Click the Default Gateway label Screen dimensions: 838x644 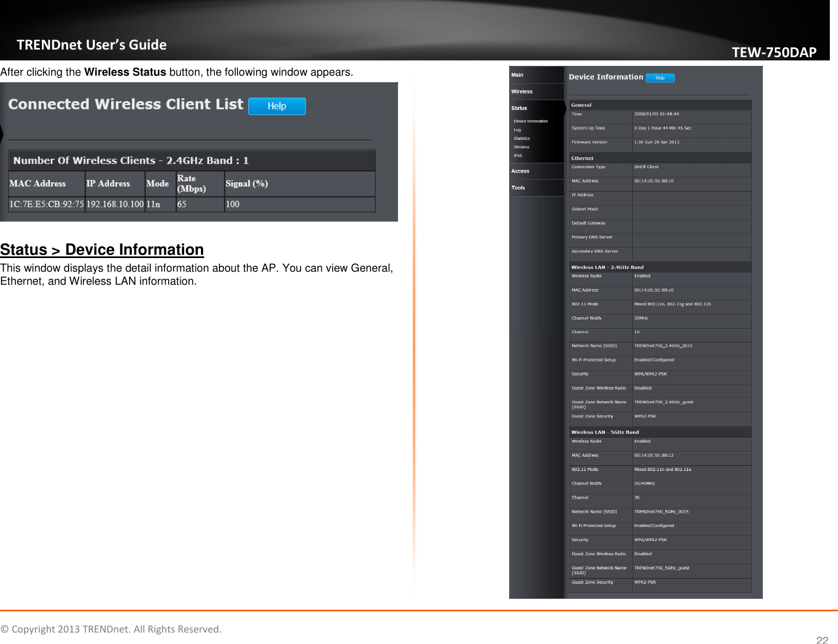click(x=588, y=223)
